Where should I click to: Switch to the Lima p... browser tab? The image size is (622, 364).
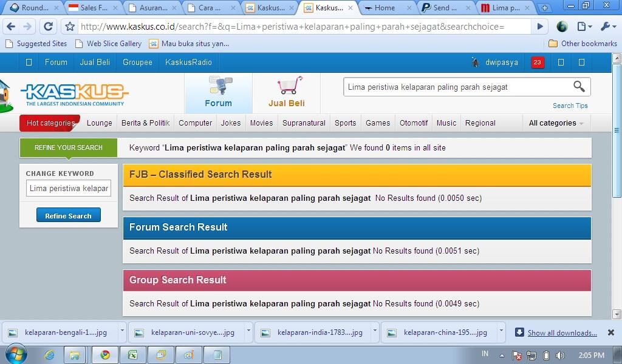click(504, 7)
